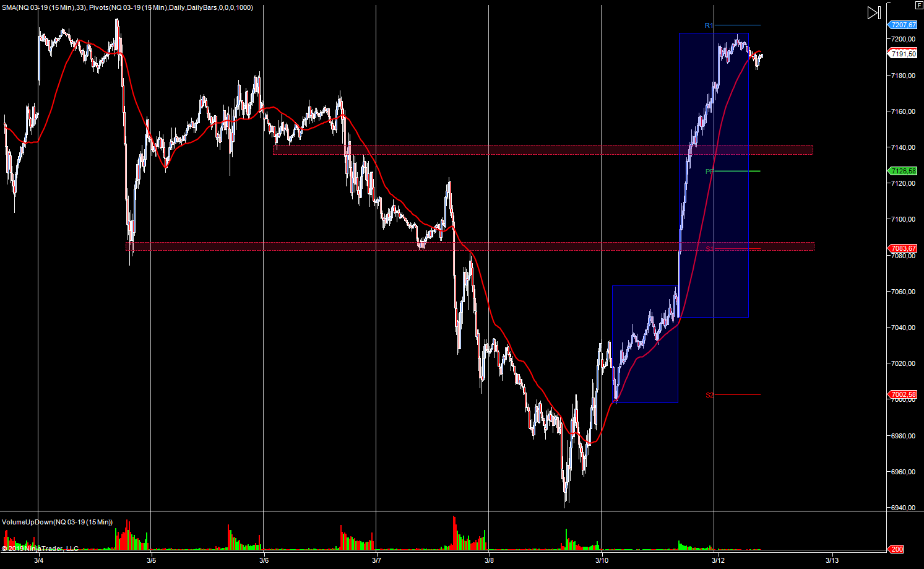This screenshot has width=924, height=569.
Task: Click the scroll-to-latest-bar arrow icon
Action: (x=873, y=13)
